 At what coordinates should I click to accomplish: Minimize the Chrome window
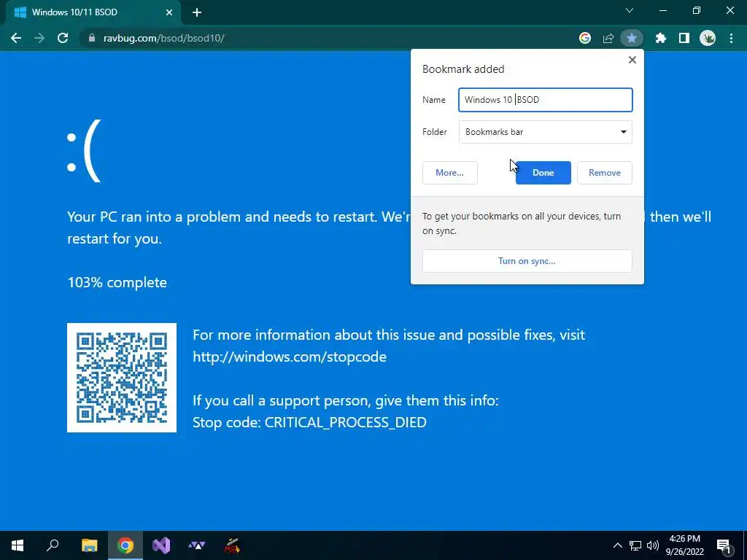(662, 10)
